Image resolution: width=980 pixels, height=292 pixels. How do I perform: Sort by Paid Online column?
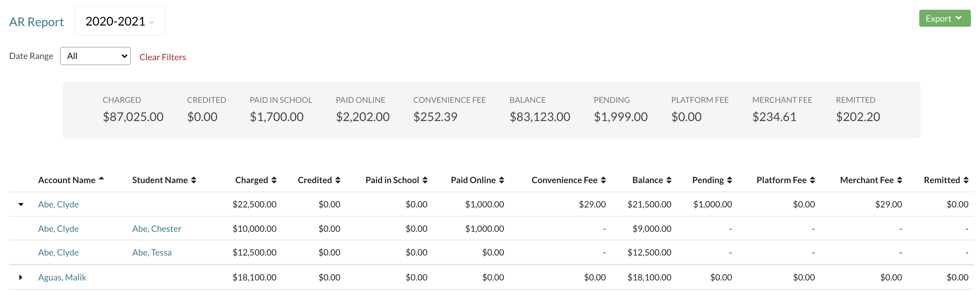point(502,180)
